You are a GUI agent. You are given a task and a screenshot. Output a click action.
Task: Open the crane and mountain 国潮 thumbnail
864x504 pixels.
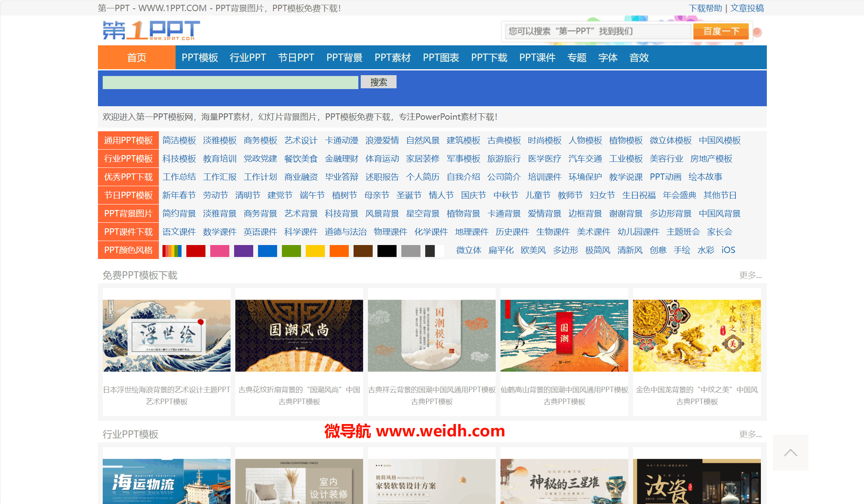coord(564,336)
